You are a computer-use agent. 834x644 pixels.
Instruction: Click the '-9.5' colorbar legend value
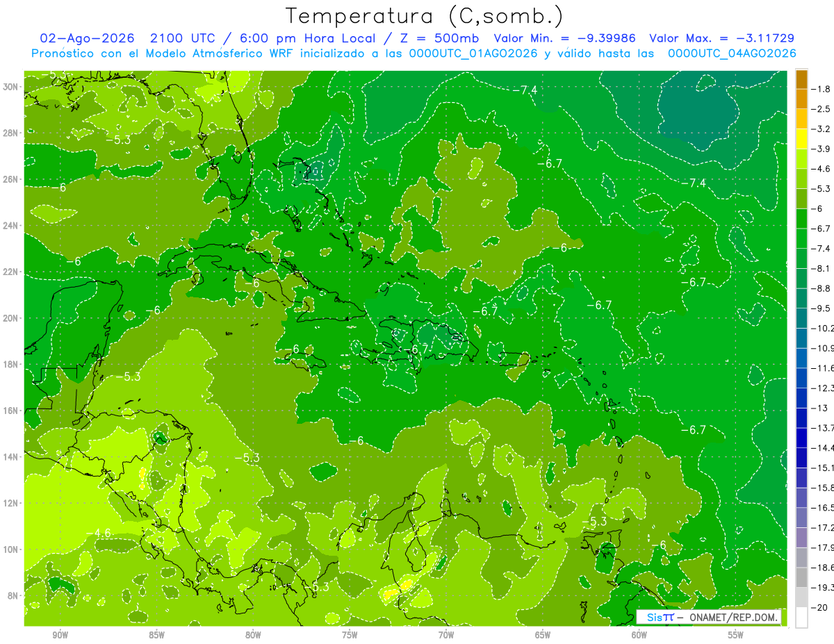(821, 308)
